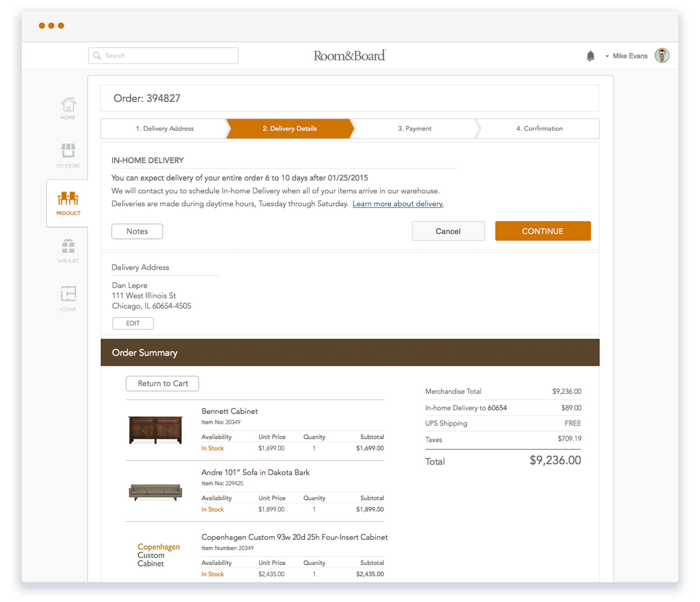Click the search magnifier icon
The image size is (700, 602).
(97, 56)
